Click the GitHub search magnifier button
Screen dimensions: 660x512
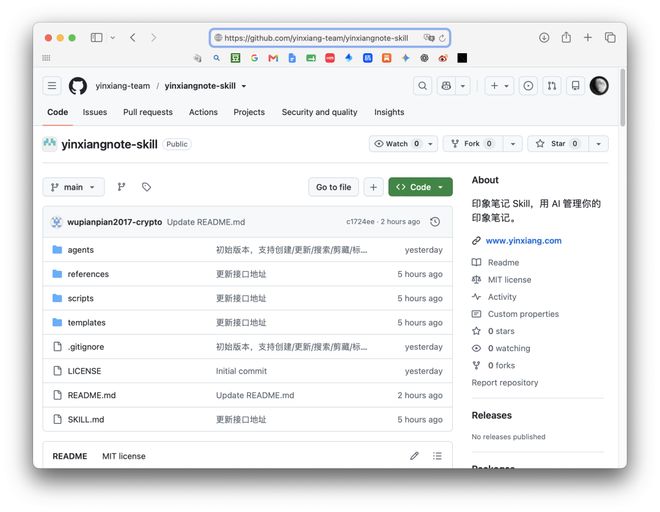point(422,86)
